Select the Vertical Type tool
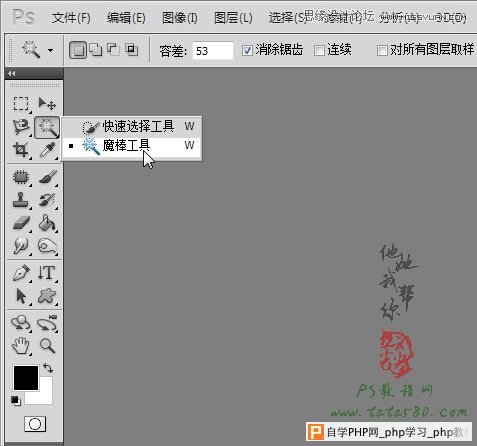Viewport: 477px width, 446px height. point(47,273)
